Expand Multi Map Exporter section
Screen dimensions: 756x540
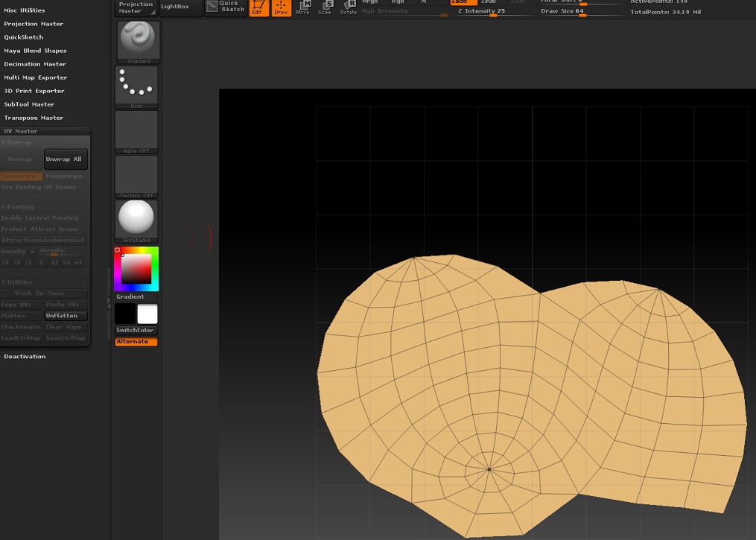[x=35, y=77]
